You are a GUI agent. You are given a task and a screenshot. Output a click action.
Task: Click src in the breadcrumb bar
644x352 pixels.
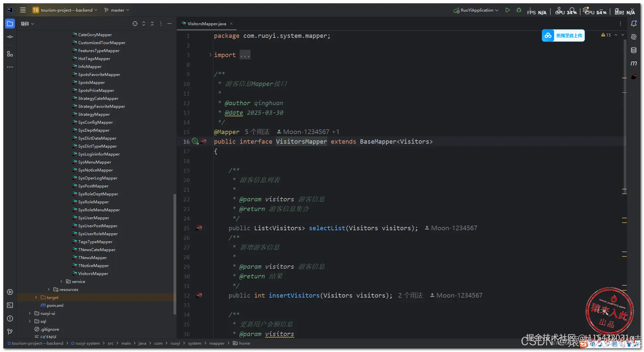(110, 343)
